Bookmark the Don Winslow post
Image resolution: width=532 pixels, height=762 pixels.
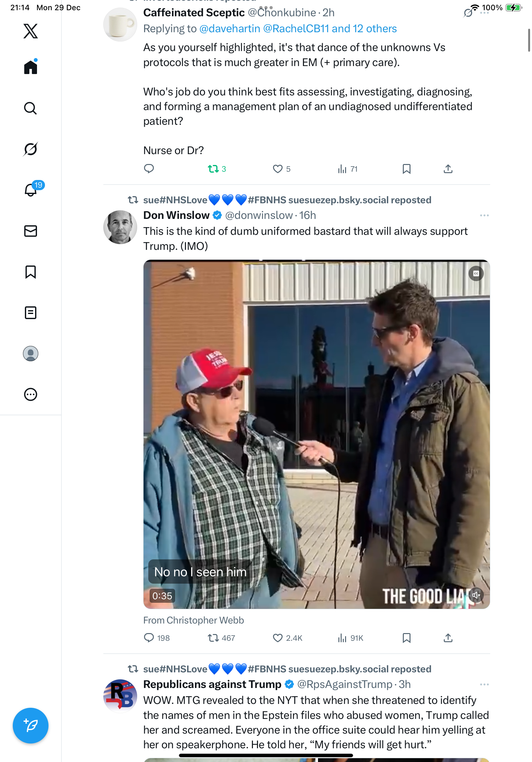[406, 638]
